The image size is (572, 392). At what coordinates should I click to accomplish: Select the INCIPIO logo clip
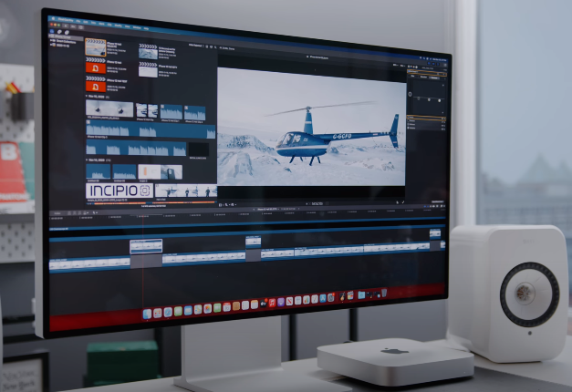pyautogui.click(x=120, y=191)
